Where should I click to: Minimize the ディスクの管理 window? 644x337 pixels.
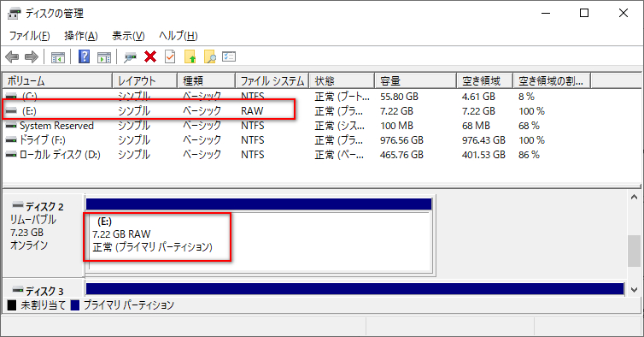tap(546, 13)
